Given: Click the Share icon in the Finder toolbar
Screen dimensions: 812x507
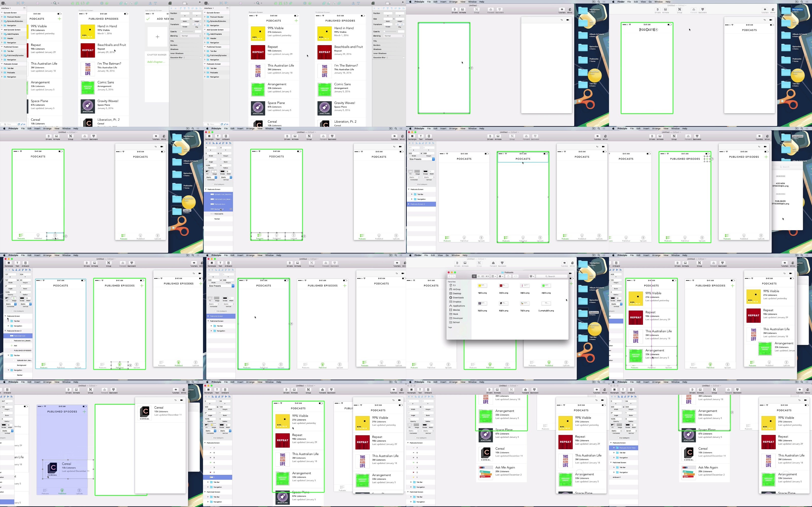Looking at the screenshot, I should (508, 276).
